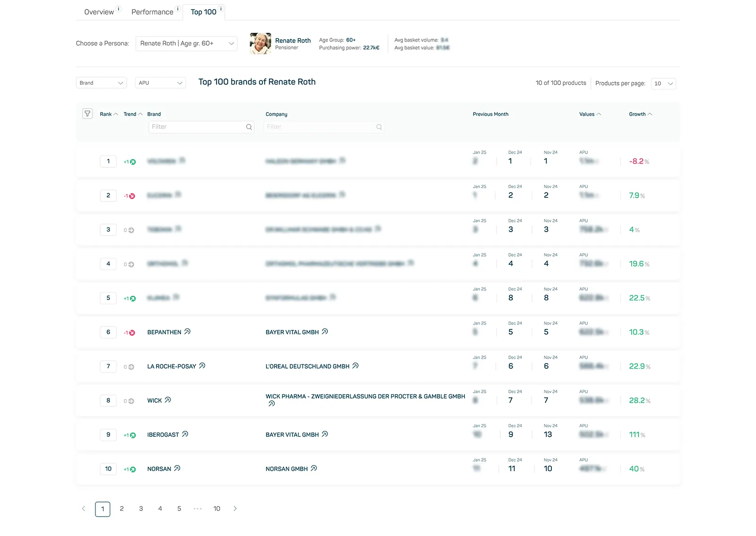Open the APU metric dropdown
This screenshot has height=536, width=756.
(x=160, y=83)
